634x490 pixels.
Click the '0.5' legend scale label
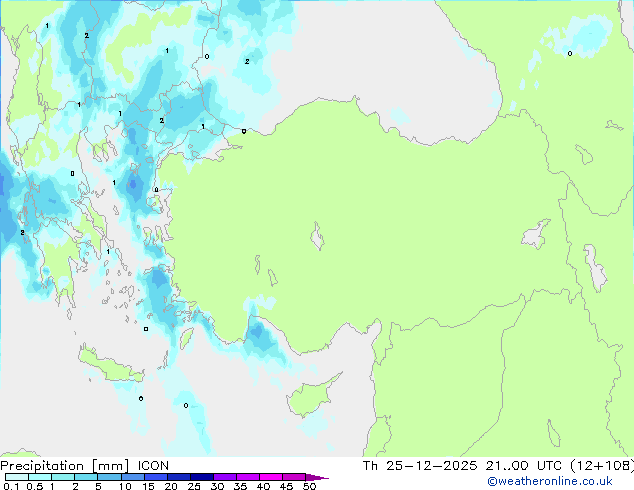click(35, 486)
